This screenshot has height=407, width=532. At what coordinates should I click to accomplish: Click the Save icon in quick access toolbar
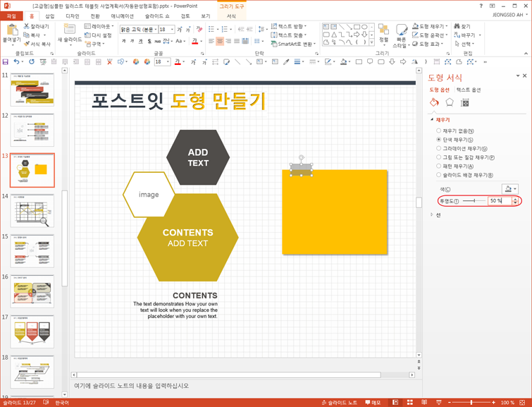pyautogui.click(x=5, y=62)
